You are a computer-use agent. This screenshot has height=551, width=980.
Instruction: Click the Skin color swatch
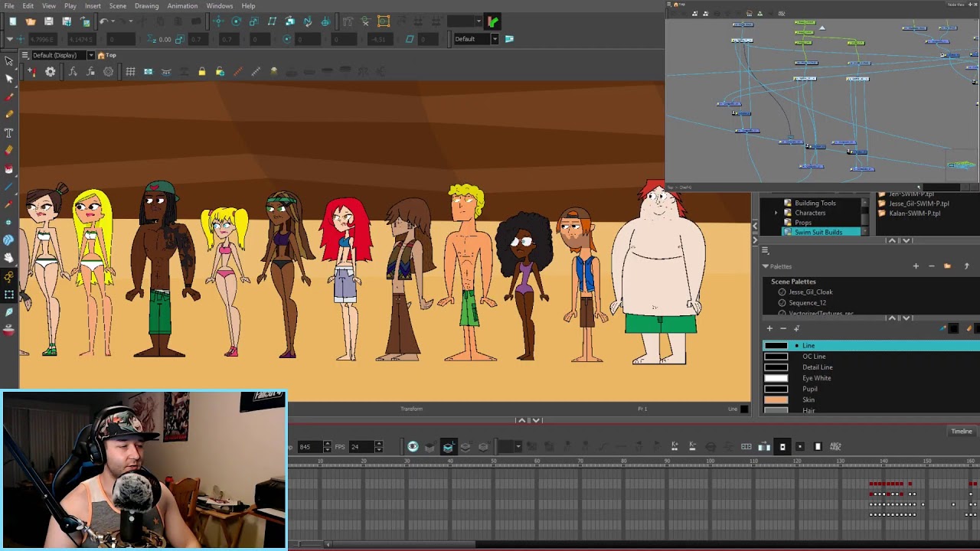776,399
